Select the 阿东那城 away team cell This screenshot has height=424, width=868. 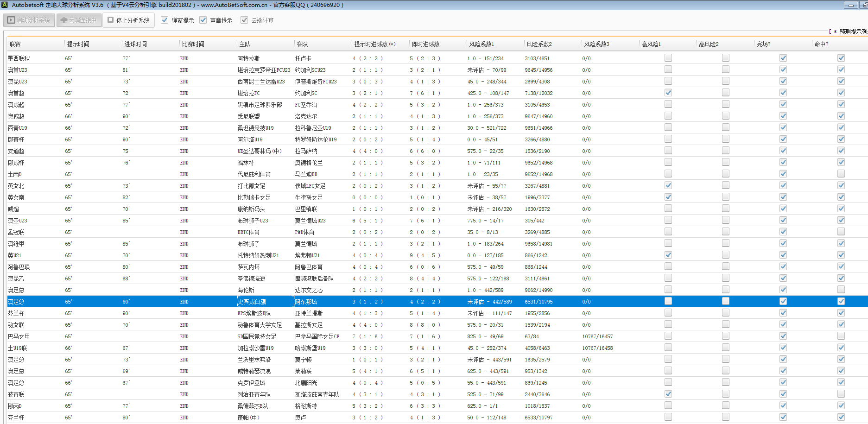pyautogui.click(x=306, y=302)
